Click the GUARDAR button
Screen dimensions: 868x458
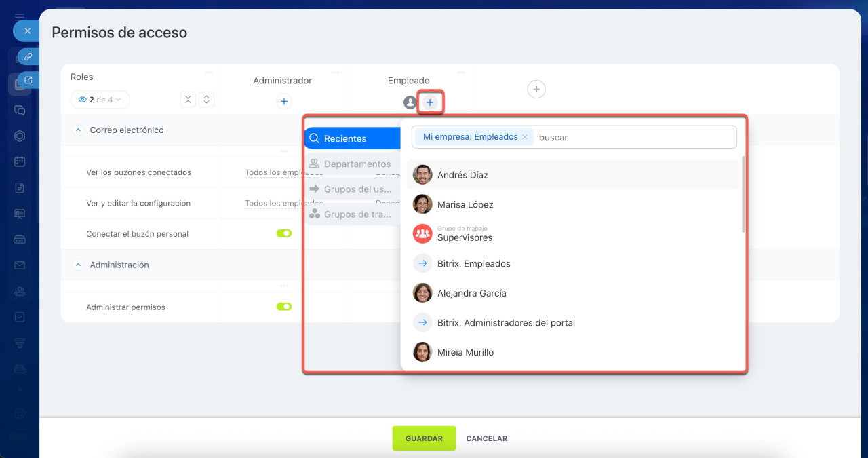coord(424,438)
